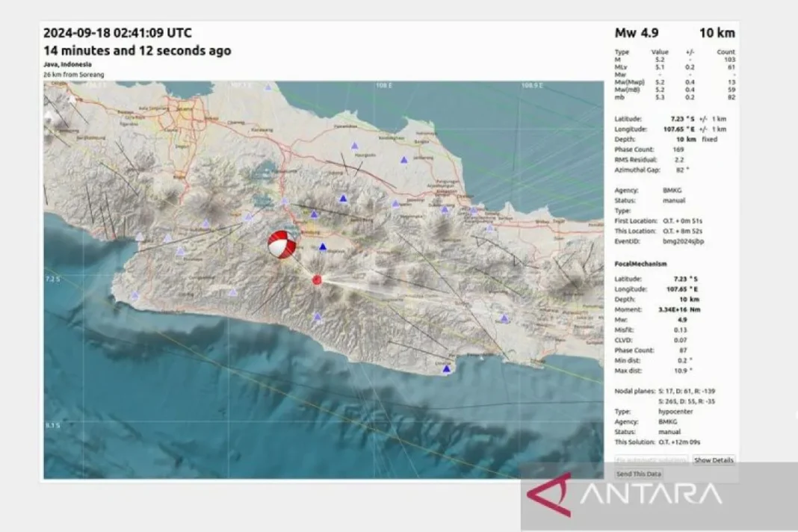Click First Location 'O.T. + 0m 51s'
Screen dimensions: 798x532
click(x=682, y=221)
